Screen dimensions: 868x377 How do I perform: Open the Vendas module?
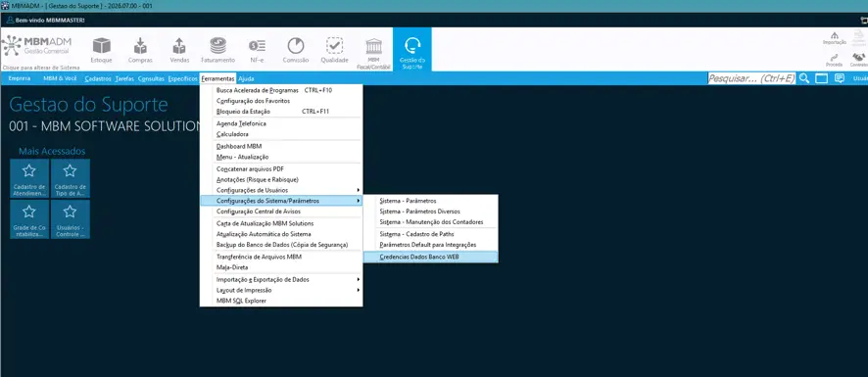pyautogui.click(x=179, y=50)
